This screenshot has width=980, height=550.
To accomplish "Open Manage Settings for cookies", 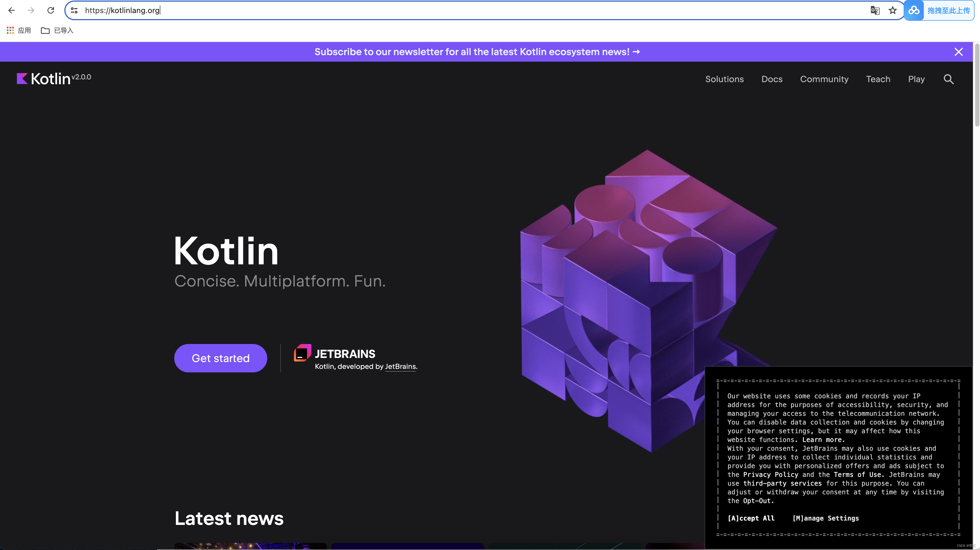I will [826, 518].
